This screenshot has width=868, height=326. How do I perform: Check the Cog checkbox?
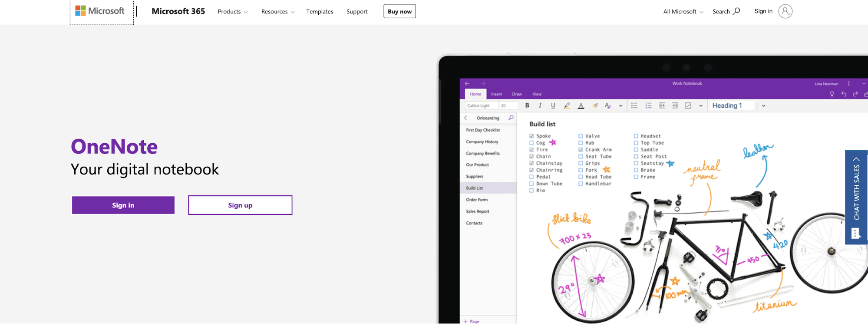pyautogui.click(x=531, y=143)
